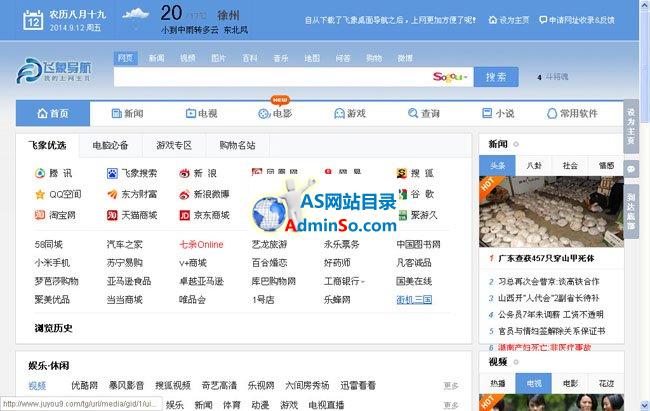Click the 东方财富 site icon
Screen dimensions: 650x411
point(112,194)
